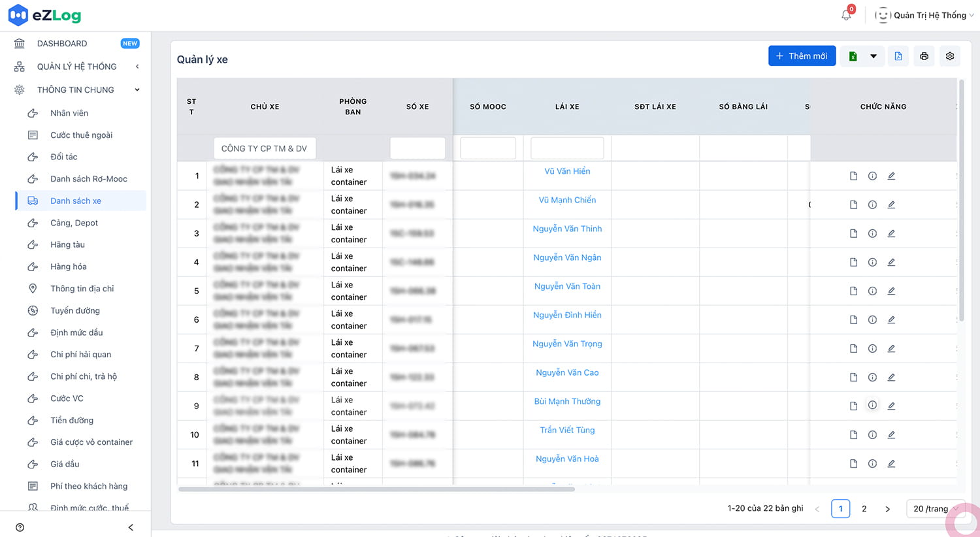This screenshot has width=980, height=537.
Task: Select Giá cước vỏ container
Action: tap(91, 442)
